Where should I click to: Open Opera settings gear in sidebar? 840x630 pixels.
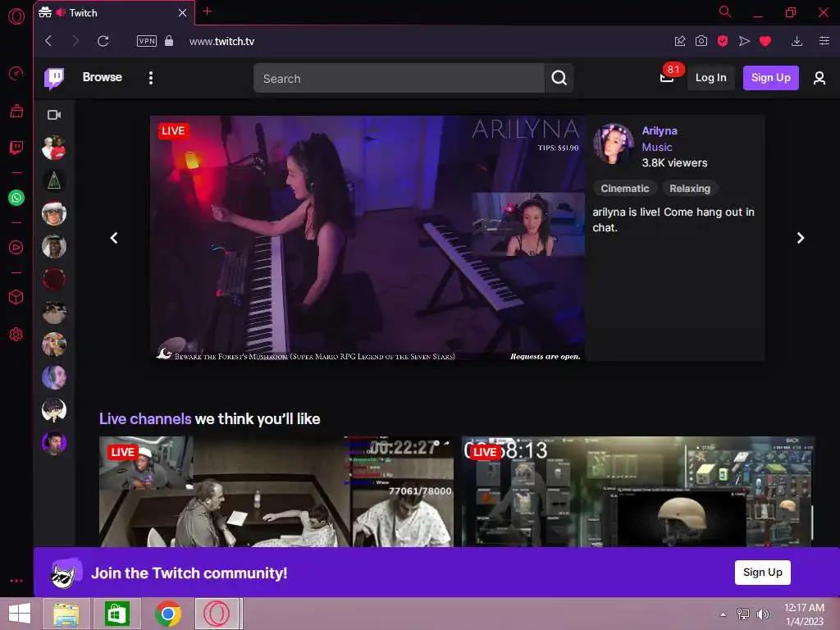(x=16, y=335)
